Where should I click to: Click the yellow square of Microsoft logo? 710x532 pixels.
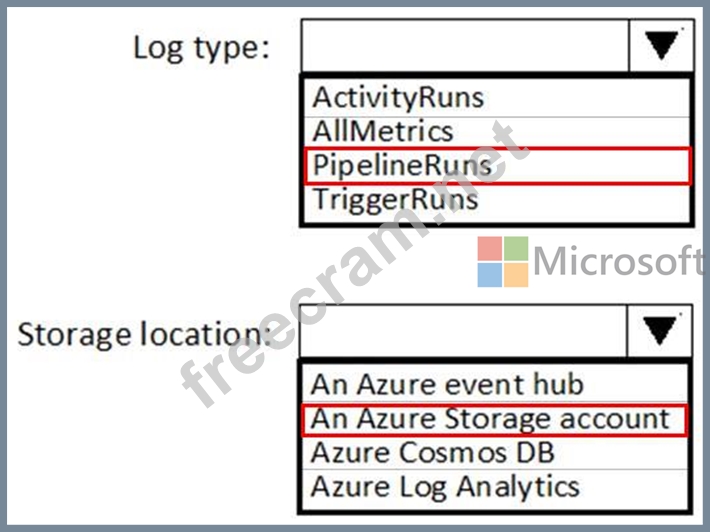tap(516, 275)
